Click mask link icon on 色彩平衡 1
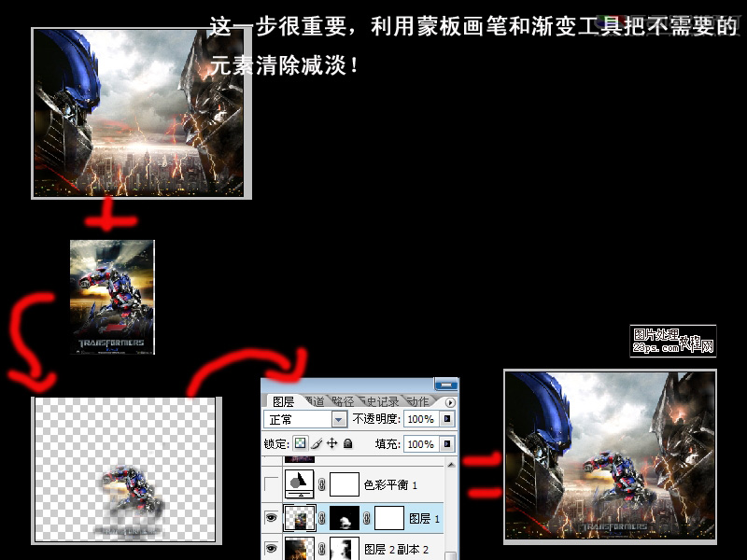747x560 pixels. tap(321, 484)
